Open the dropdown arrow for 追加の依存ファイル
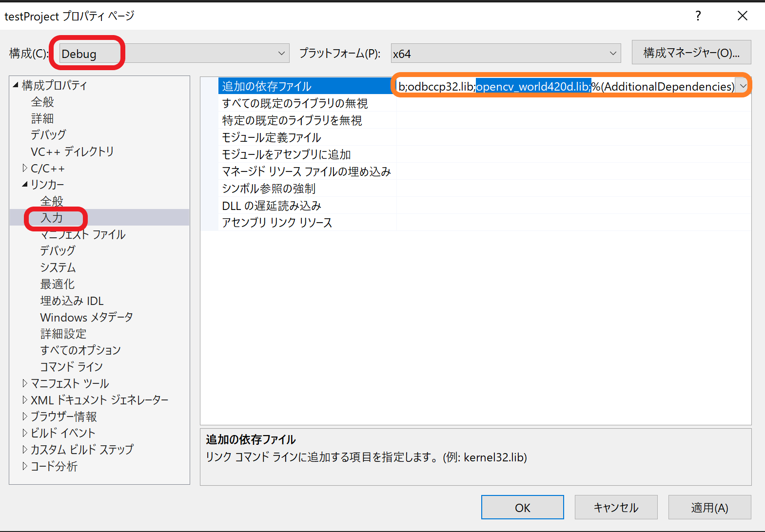The height and width of the screenshot is (532, 765). (x=743, y=86)
